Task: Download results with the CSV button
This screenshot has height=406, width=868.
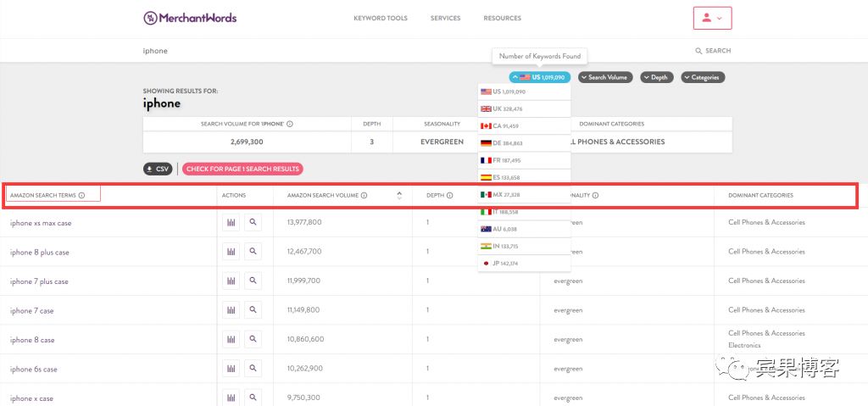Action: click(x=158, y=169)
